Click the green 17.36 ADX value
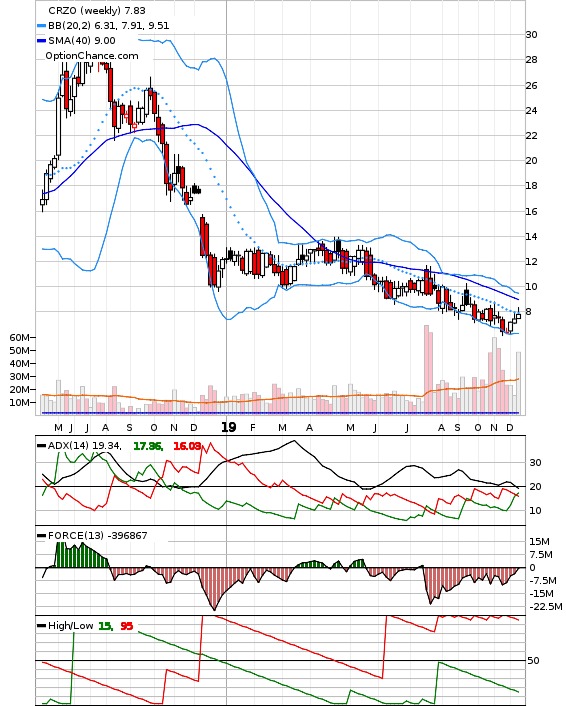 tap(148, 446)
